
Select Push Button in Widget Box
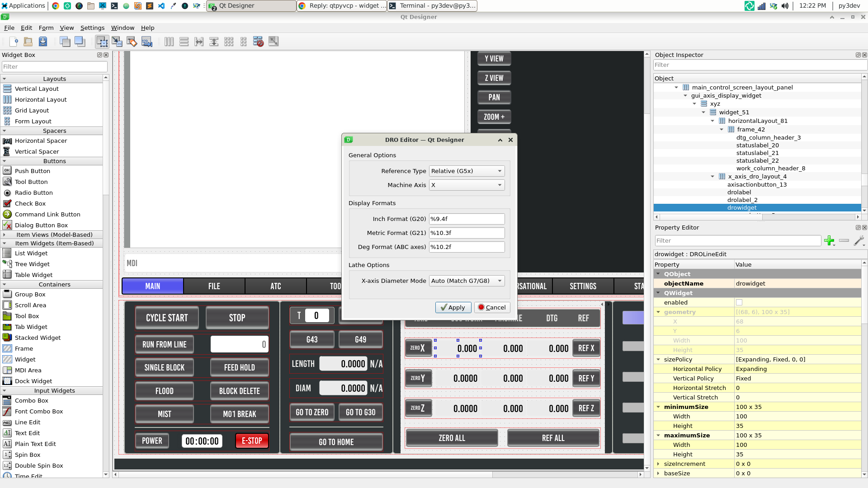(x=33, y=171)
